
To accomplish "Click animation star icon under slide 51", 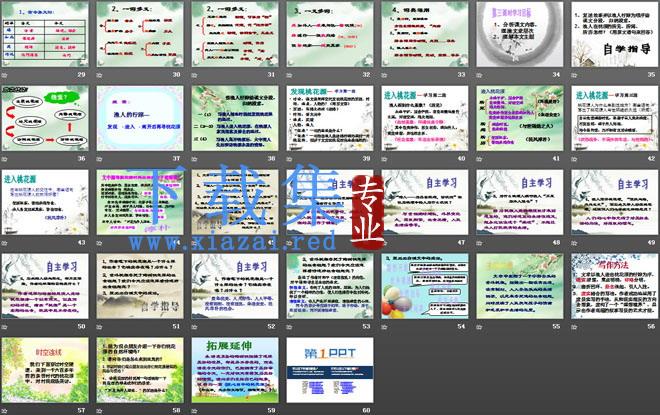I will 99,327.
